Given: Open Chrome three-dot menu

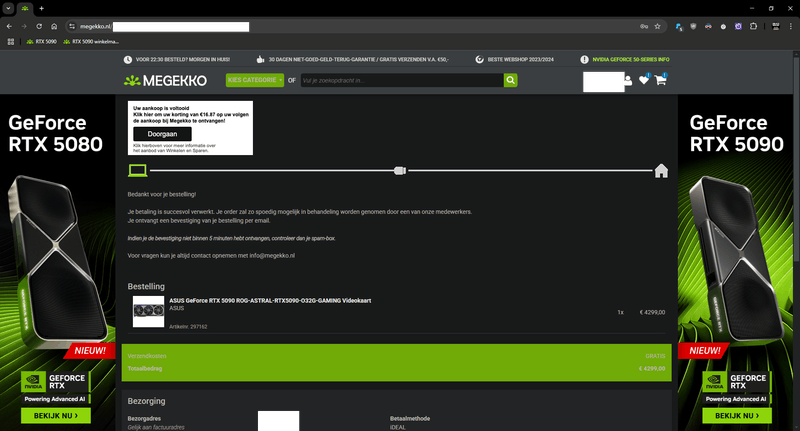Looking at the screenshot, I should click(x=791, y=26).
